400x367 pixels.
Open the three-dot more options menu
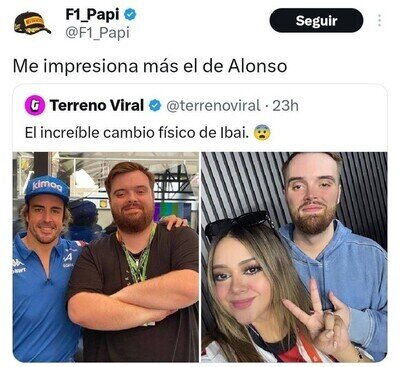pos(379,20)
